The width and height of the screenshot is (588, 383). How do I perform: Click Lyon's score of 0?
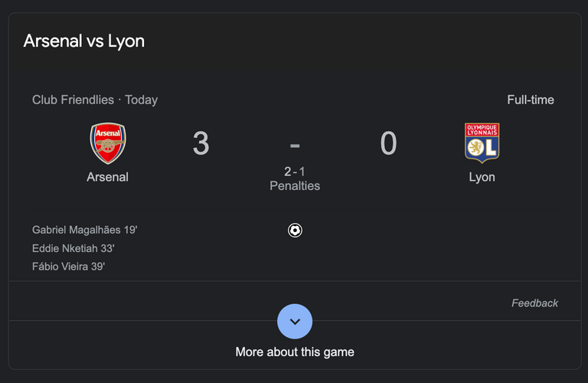(388, 143)
